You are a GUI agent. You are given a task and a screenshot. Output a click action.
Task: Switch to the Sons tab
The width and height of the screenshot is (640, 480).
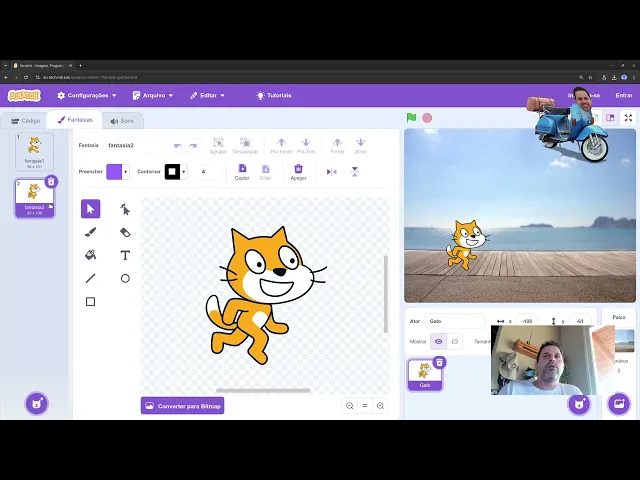(122, 121)
